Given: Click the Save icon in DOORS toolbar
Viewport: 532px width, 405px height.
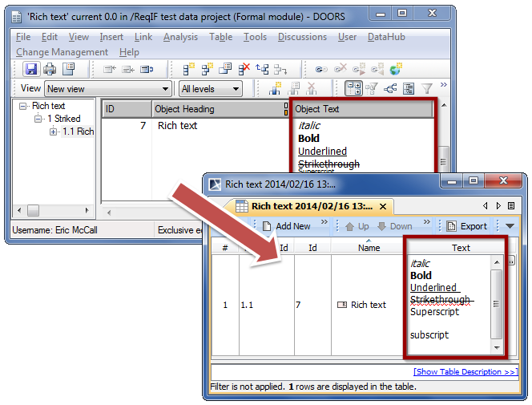Looking at the screenshot, I should point(31,69).
